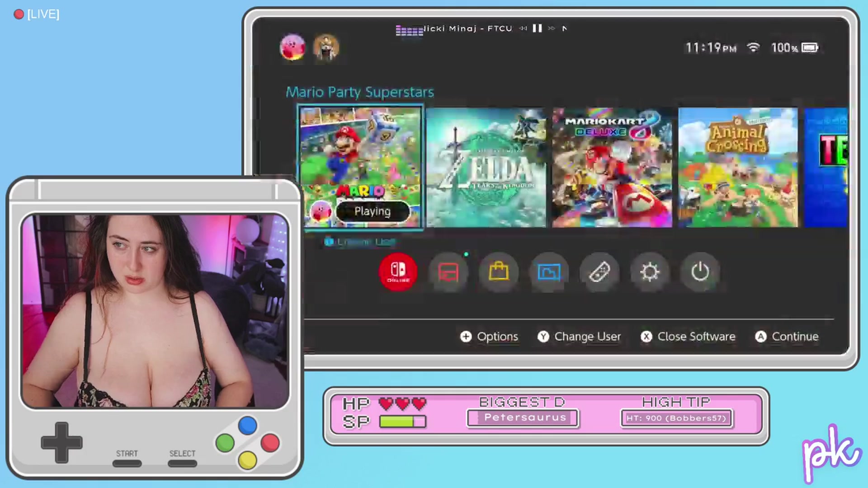Click the Mario Party Superstars title text
The width and height of the screenshot is (868, 488).
click(360, 92)
